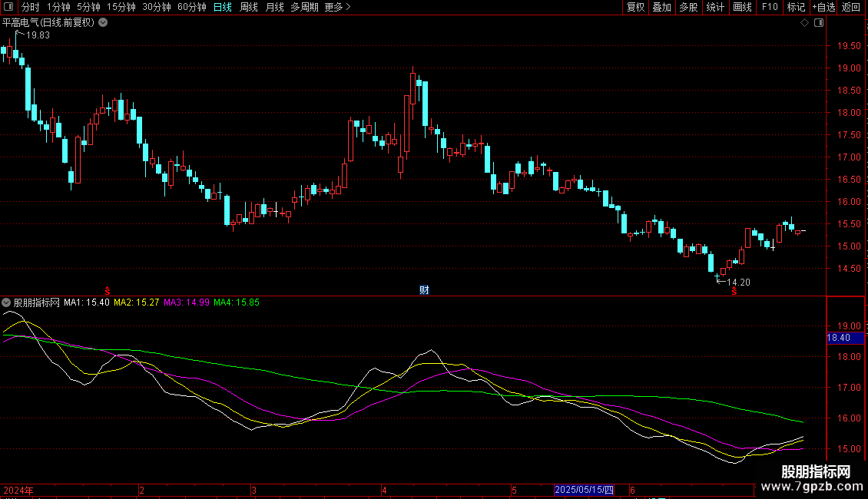Click the 14.20 low price label

coord(738,283)
